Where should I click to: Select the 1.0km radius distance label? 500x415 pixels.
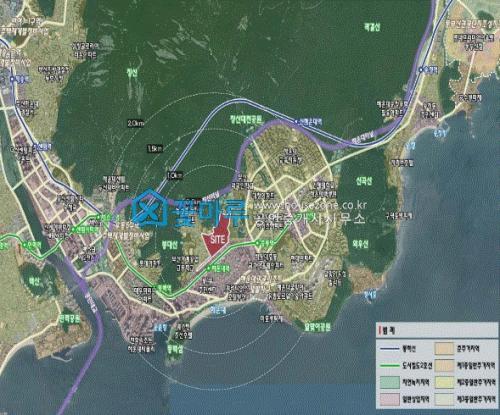click(175, 175)
